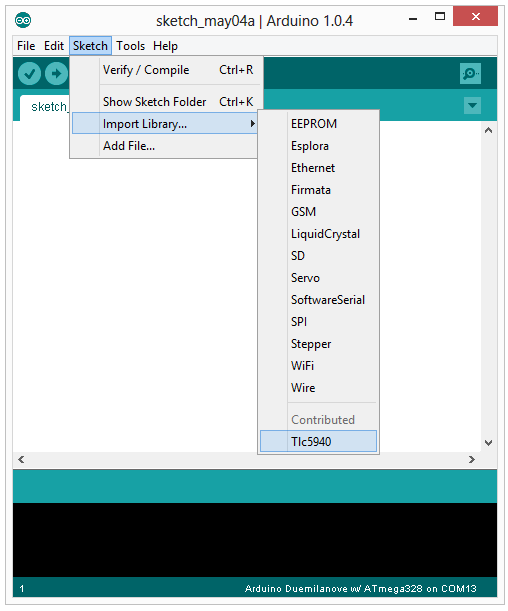The height and width of the screenshot is (611, 508).
Task: Import the LiquidCrystal library
Action: coord(318,234)
